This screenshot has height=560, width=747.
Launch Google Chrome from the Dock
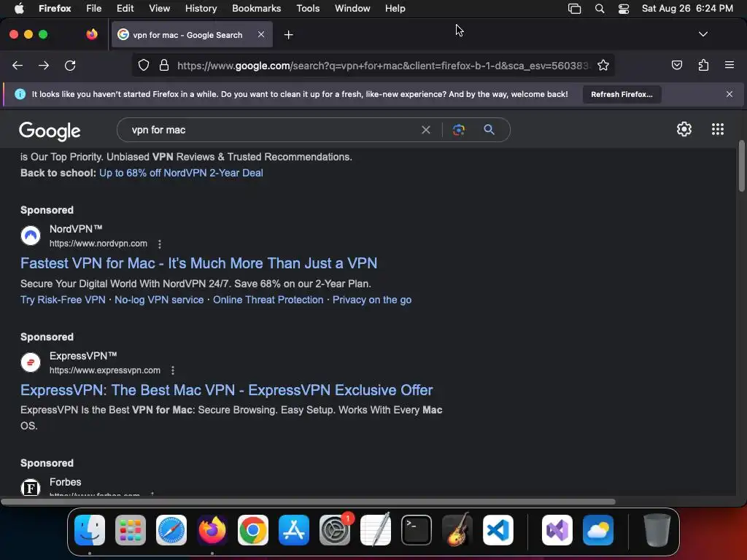(253, 530)
